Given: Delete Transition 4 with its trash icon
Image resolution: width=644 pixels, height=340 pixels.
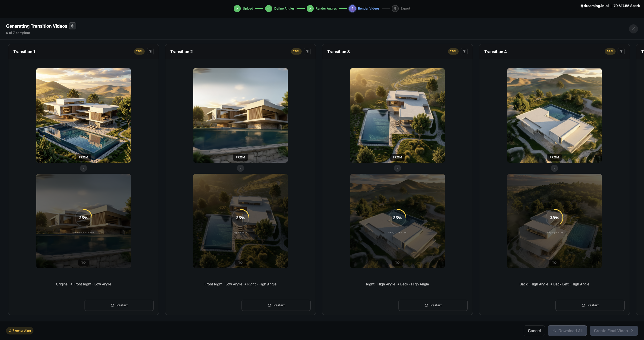Looking at the screenshot, I should (621, 51).
